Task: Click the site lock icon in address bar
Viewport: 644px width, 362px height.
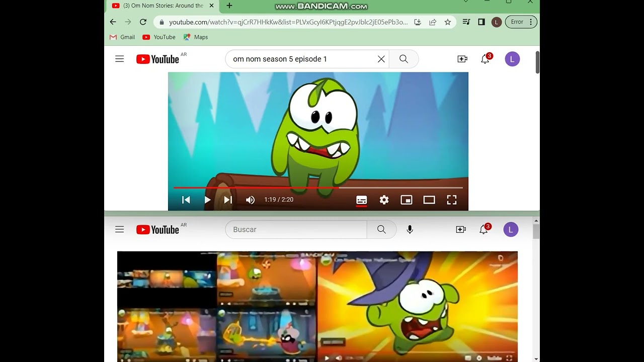Action: coord(162,22)
